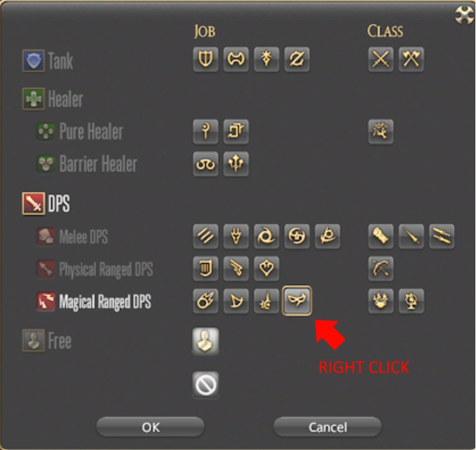Toggle the Tank role category
Viewport: 476px width, 450px height.
[x=48, y=61]
